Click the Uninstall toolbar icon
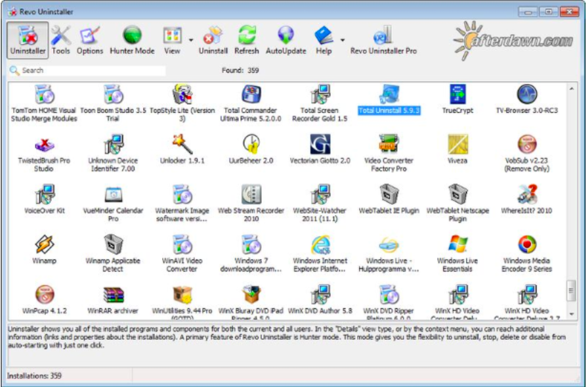 [213, 39]
